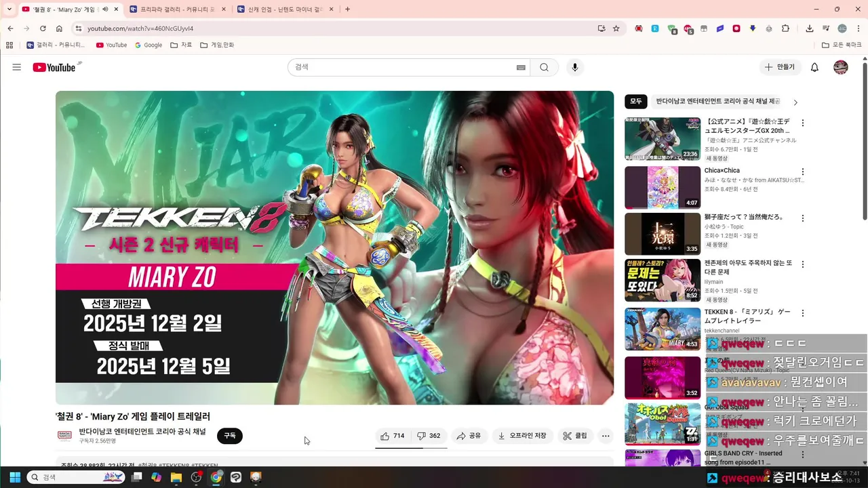Click the search magnifier button
This screenshot has width=868, height=488.
click(545, 67)
